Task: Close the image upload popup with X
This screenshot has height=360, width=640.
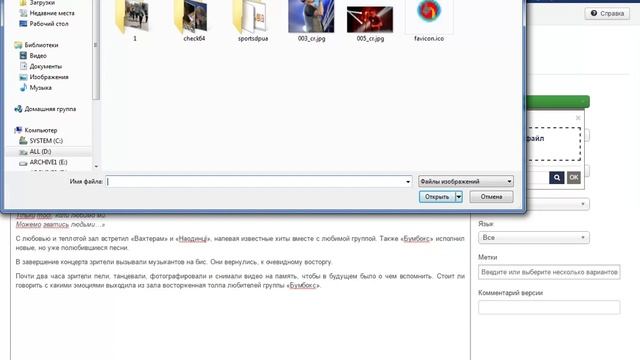Action: point(578,118)
